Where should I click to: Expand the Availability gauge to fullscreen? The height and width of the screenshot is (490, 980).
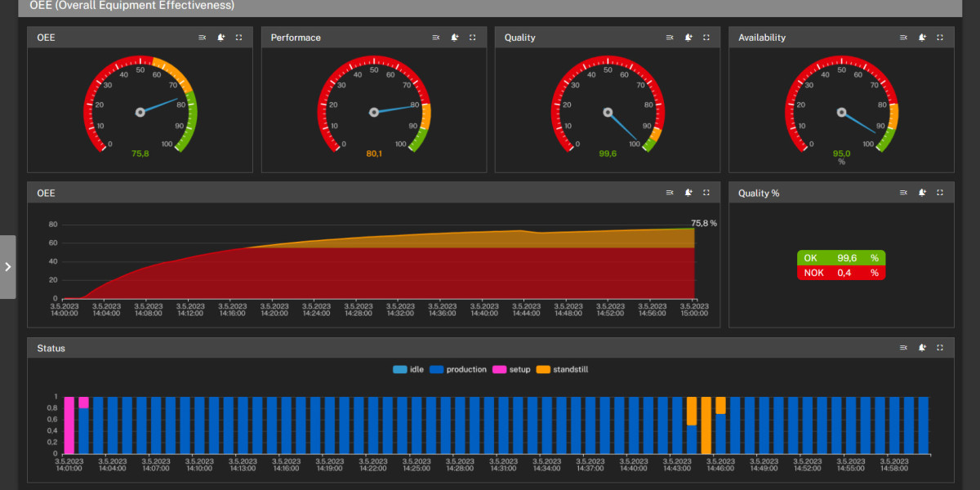click(939, 37)
